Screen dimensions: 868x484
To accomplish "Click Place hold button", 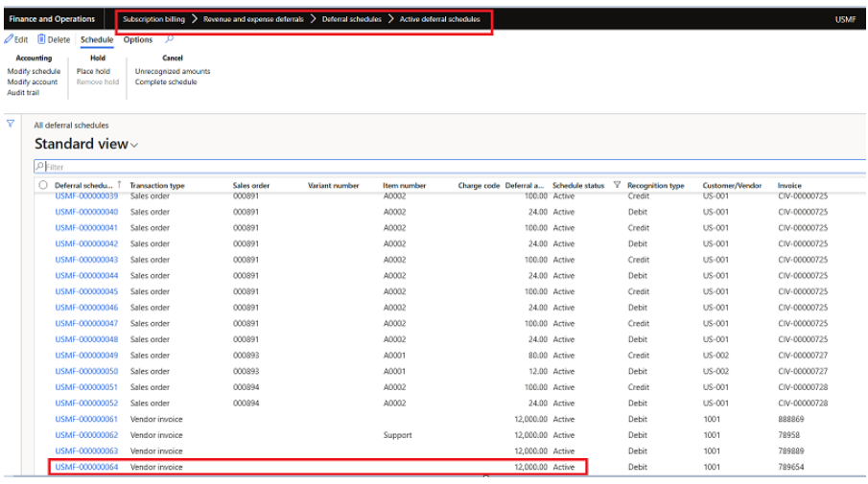I will pos(93,72).
